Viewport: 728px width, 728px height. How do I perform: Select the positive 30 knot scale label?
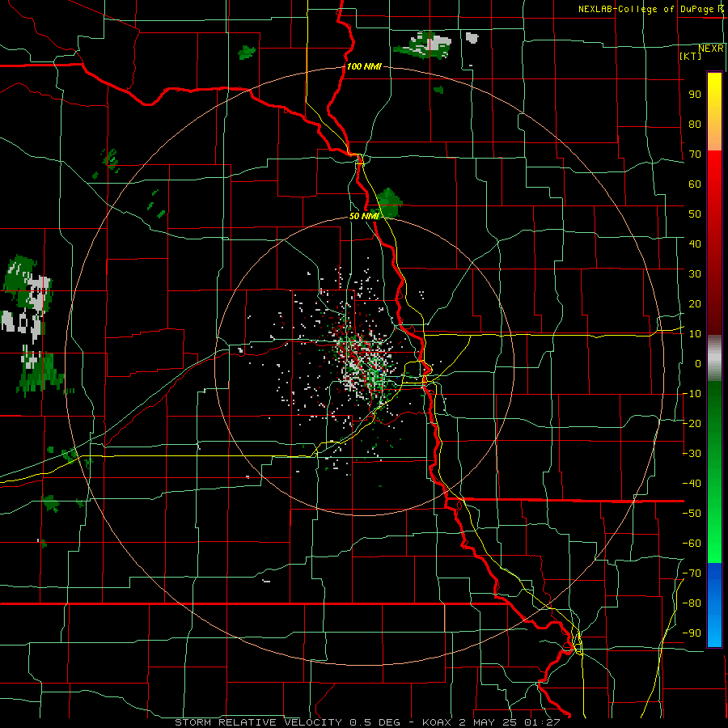coord(695,274)
